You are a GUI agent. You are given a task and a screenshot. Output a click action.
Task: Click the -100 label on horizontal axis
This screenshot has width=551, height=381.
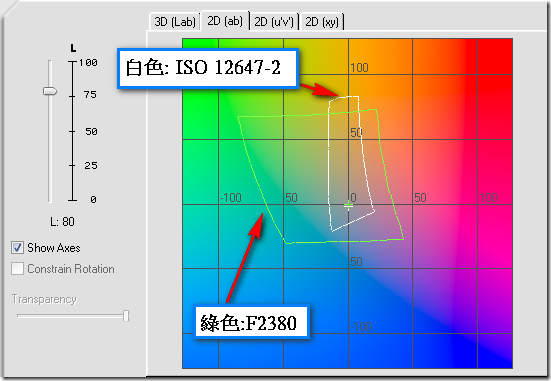(x=231, y=198)
